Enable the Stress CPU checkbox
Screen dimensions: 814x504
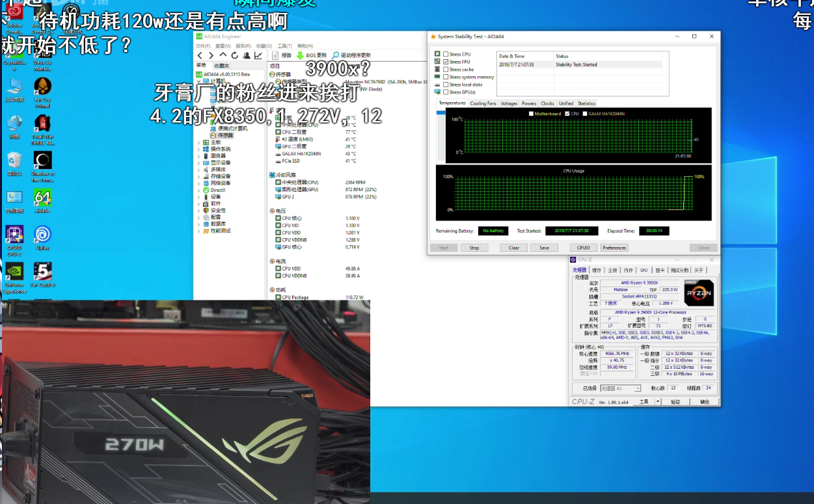coord(446,55)
